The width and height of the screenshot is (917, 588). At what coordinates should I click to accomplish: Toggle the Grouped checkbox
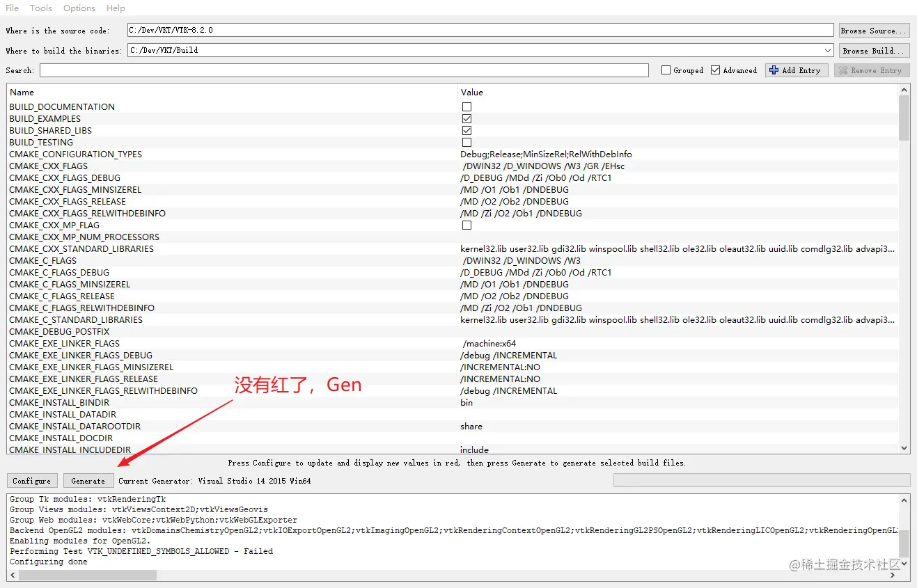[x=666, y=70]
